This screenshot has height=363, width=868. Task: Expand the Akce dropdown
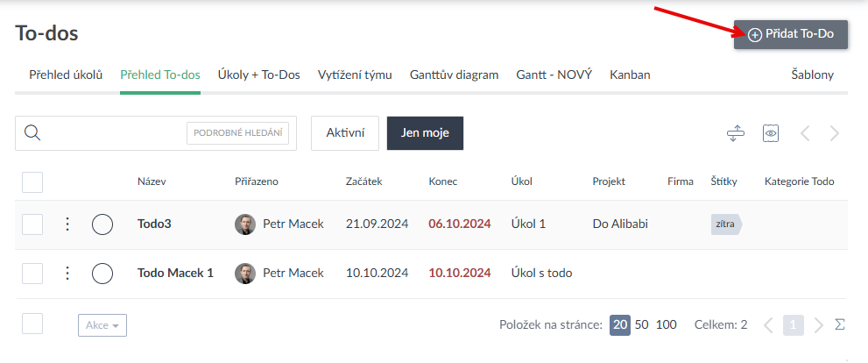pos(102,325)
